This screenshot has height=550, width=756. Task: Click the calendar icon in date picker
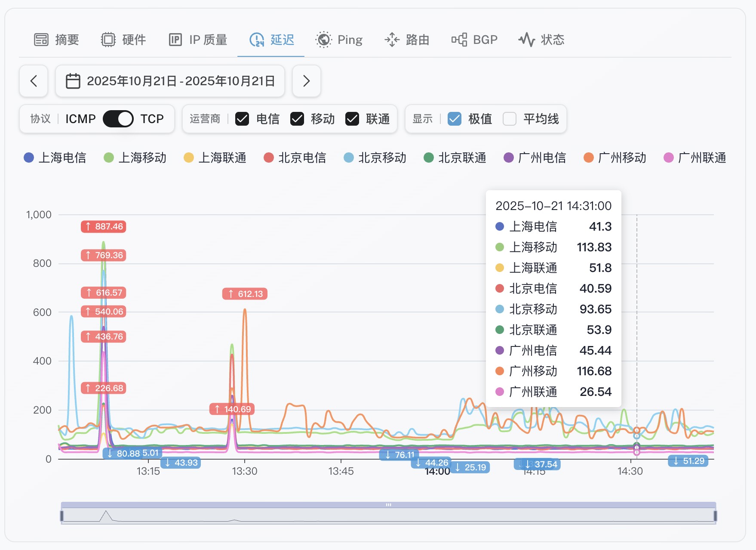coord(73,81)
